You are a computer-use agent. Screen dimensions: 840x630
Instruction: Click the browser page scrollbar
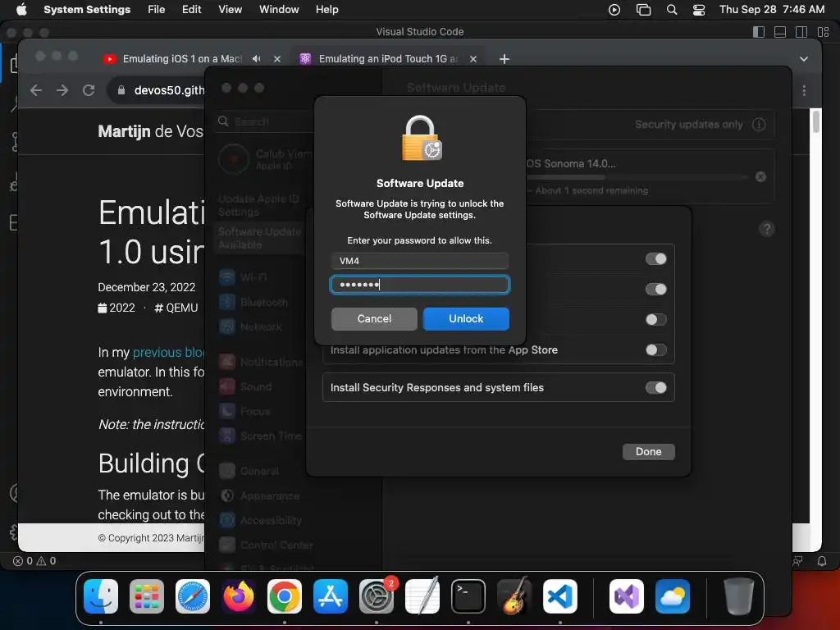coord(816,121)
